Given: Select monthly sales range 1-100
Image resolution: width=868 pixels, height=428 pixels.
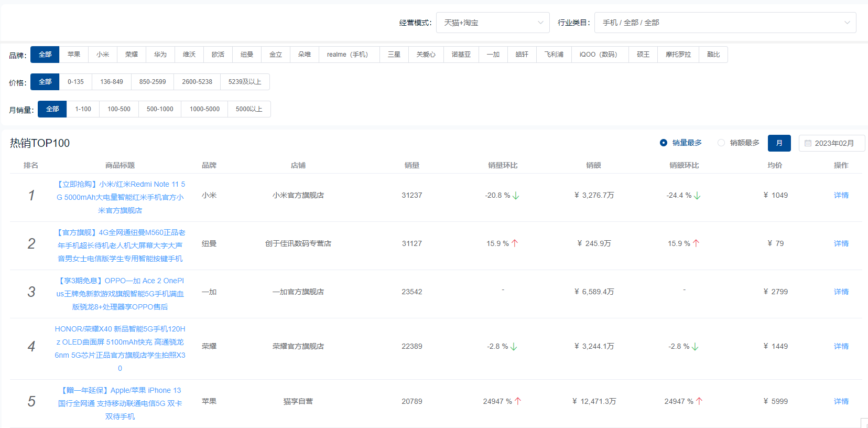Looking at the screenshot, I should pyautogui.click(x=83, y=109).
